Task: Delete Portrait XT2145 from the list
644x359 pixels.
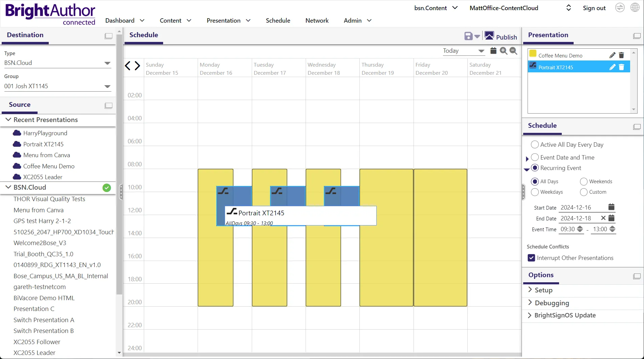Action: pos(621,67)
